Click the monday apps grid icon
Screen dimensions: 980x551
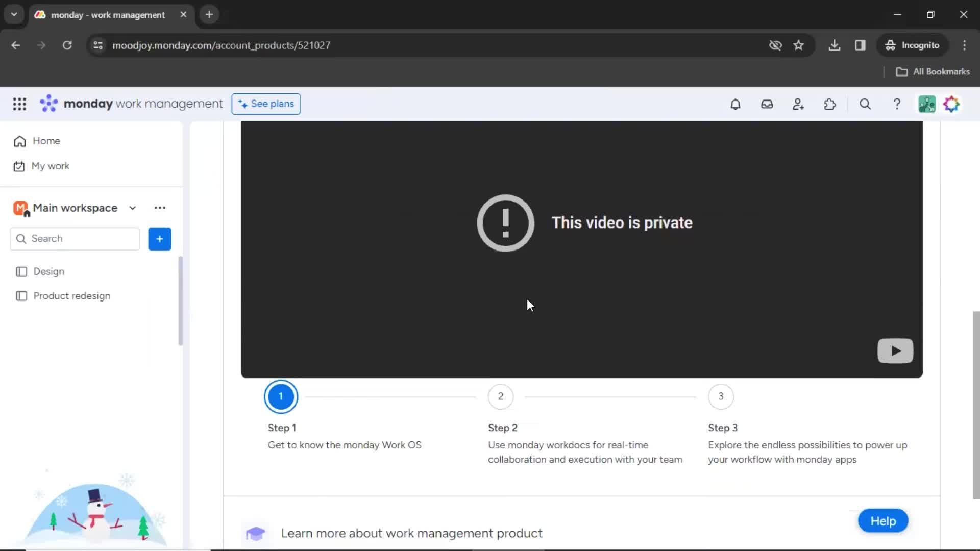click(x=18, y=104)
